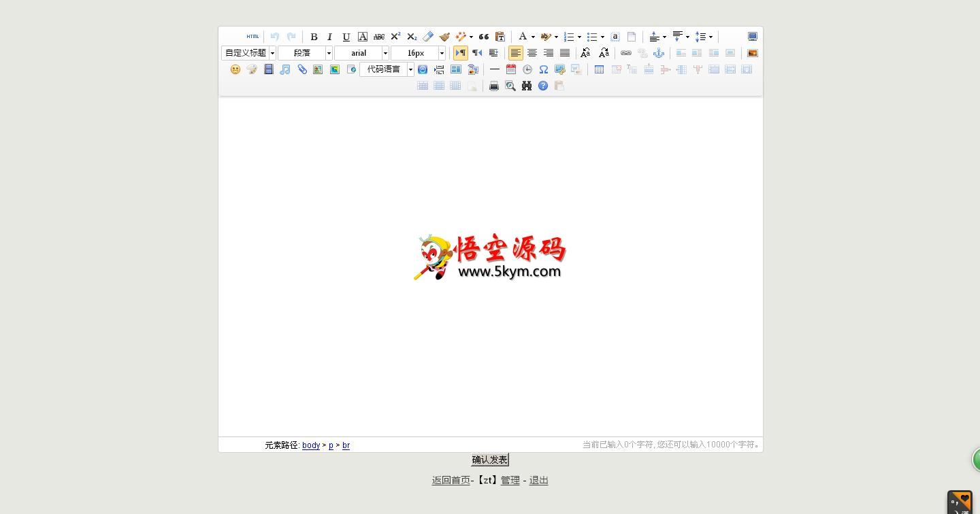
Task: Click the 悟空源码 logo image in the editor
Action: coord(490,258)
